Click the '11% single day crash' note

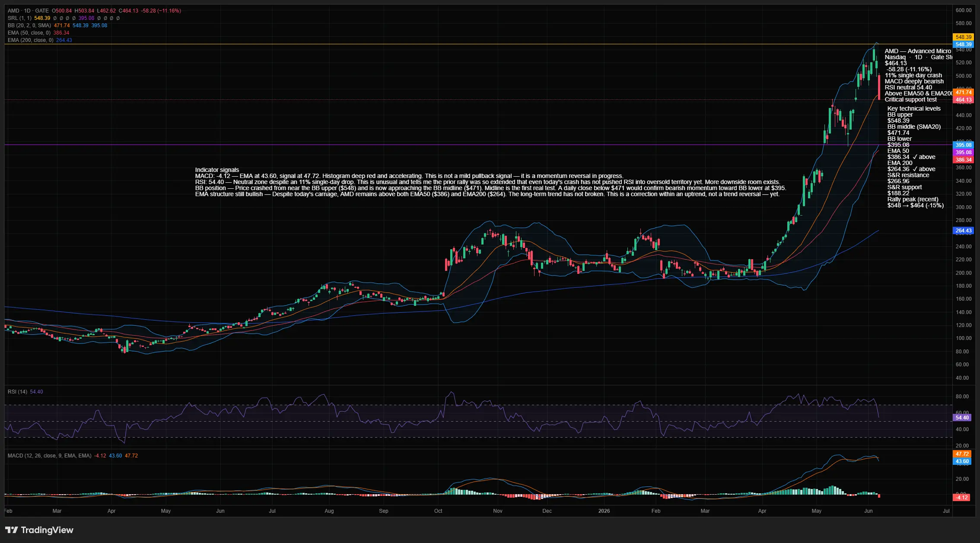(913, 75)
